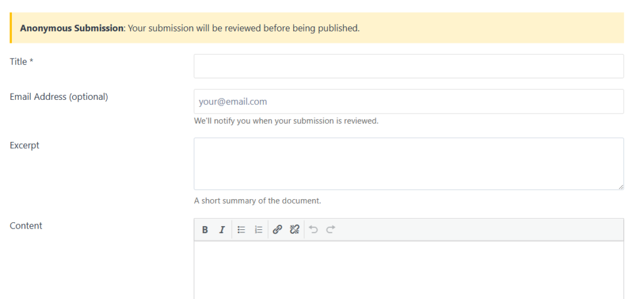644x299 pixels.
Task: Click inside the Content editor body
Action: point(409,270)
